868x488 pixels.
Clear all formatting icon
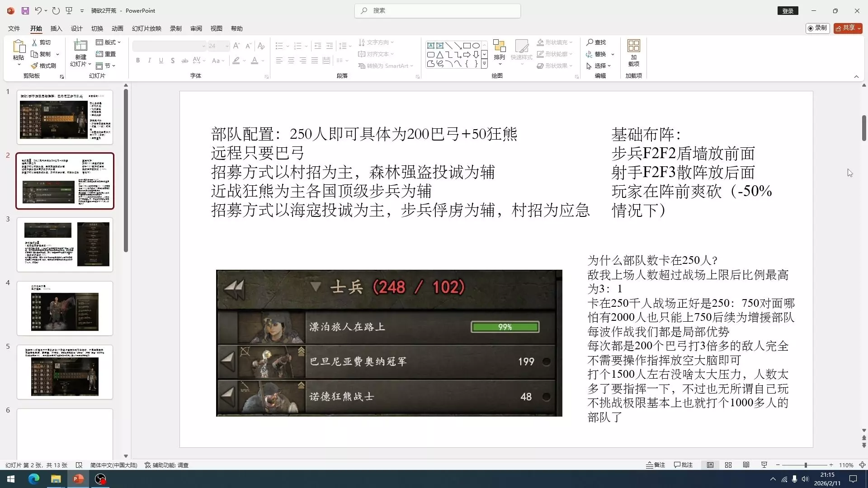pyautogui.click(x=261, y=46)
